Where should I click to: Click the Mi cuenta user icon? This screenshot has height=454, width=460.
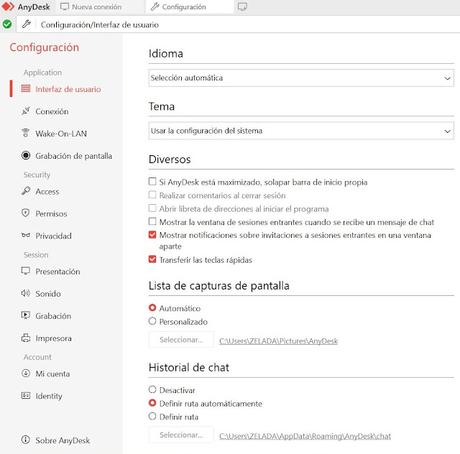[x=26, y=373]
